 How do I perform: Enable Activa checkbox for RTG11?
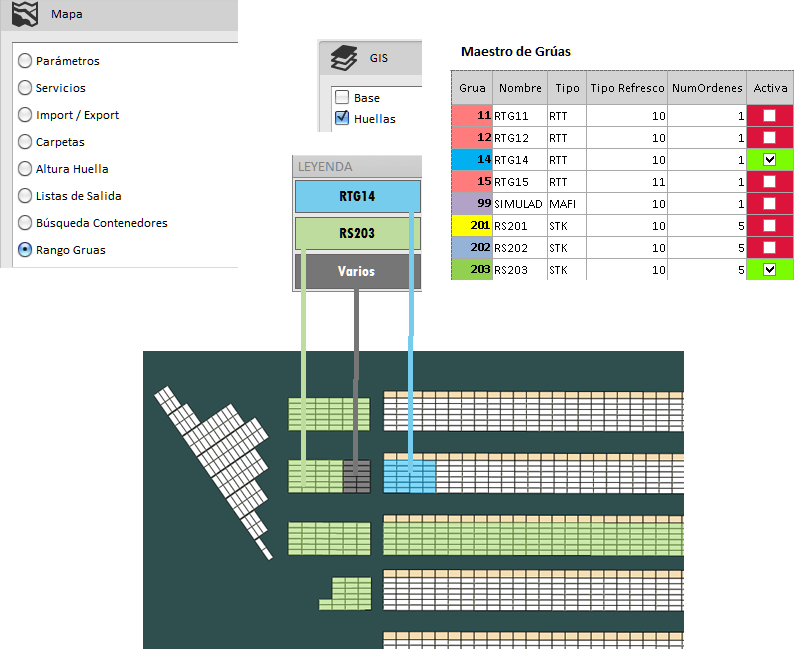tap(769, 116)
